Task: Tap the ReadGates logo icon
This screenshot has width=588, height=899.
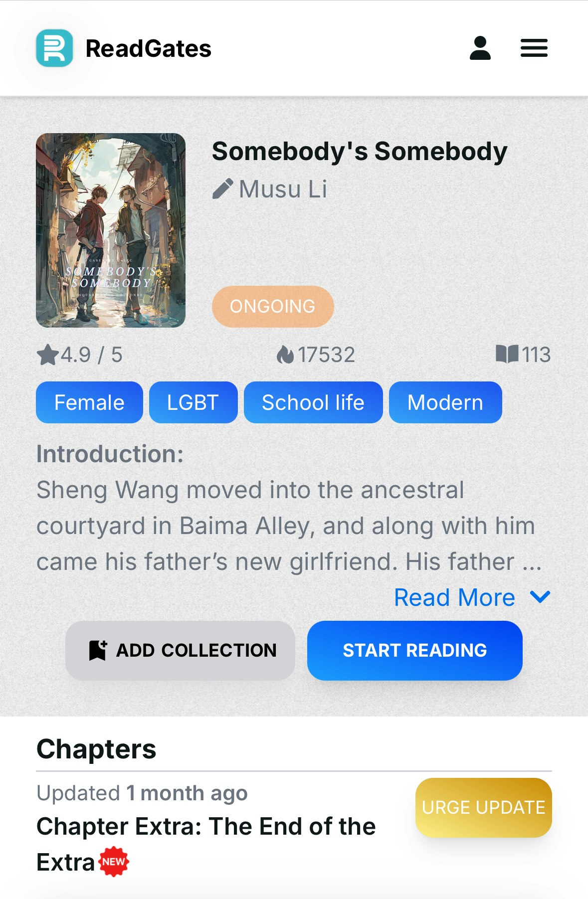Action: pos(54,48)
